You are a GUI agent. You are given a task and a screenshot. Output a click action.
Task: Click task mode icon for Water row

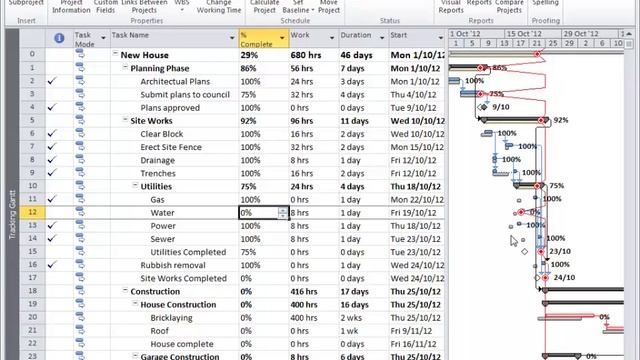tap(80, 212)
